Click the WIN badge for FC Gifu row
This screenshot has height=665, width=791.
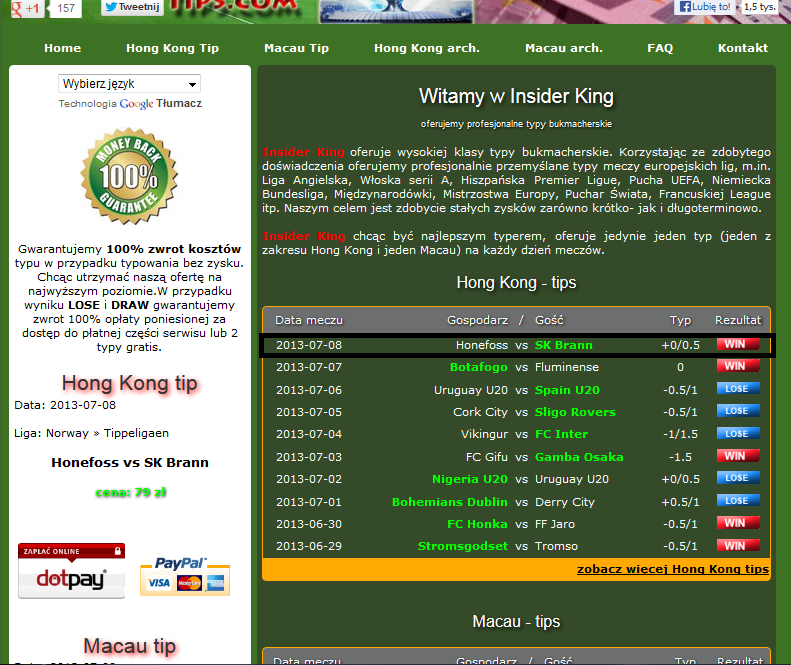(x=738, y=456)
